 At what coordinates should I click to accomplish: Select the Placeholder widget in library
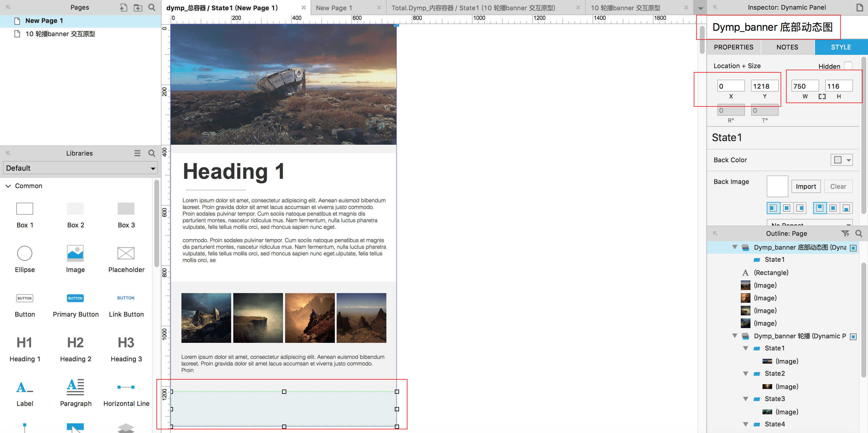point(126,253)
